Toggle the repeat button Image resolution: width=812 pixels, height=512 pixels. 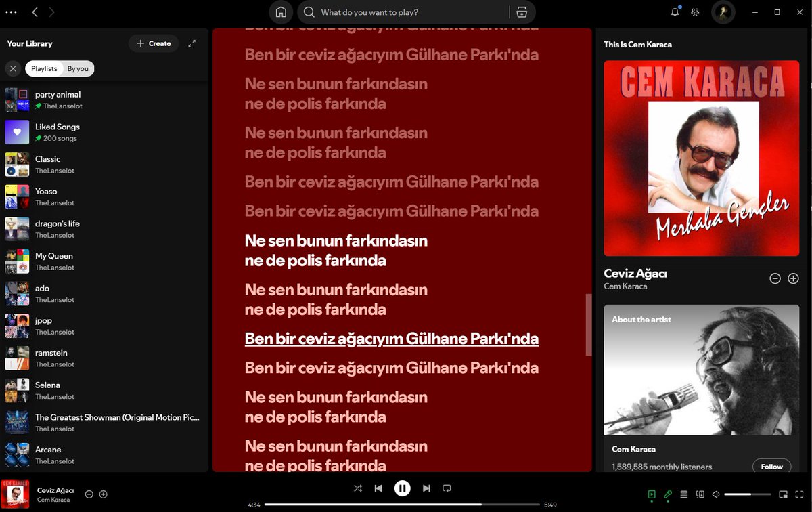(447, 488)
